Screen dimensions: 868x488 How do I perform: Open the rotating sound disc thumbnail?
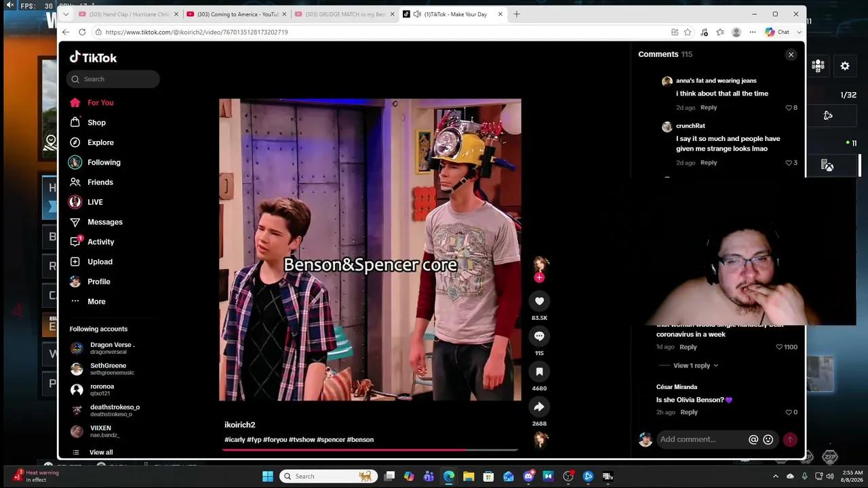[x=540, y=440]
